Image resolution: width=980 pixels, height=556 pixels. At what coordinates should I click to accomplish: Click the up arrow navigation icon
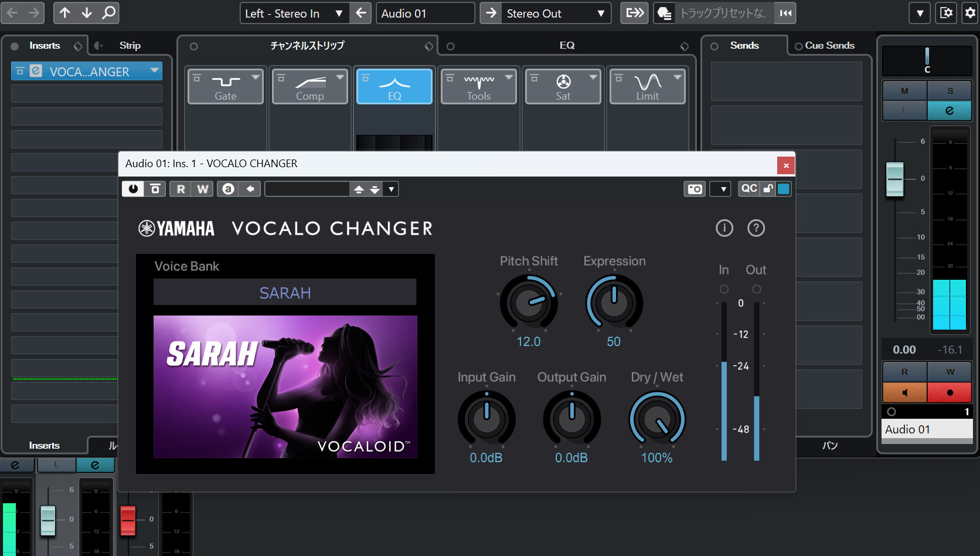(x=65, y=13)
